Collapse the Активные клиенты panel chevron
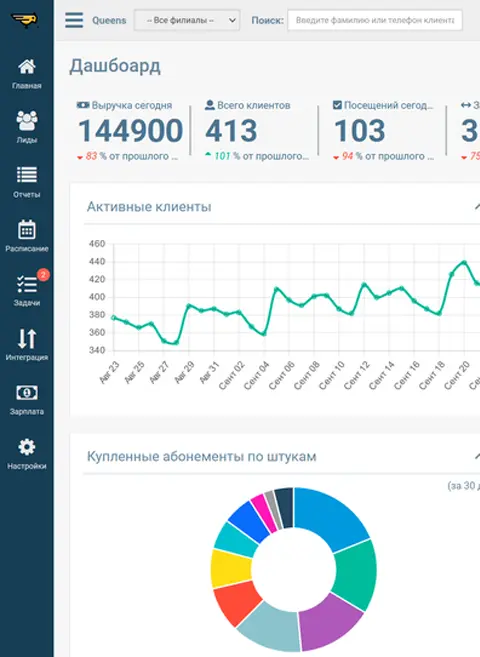This screenshot has width=480, height=657. click(x=477, y=207)
